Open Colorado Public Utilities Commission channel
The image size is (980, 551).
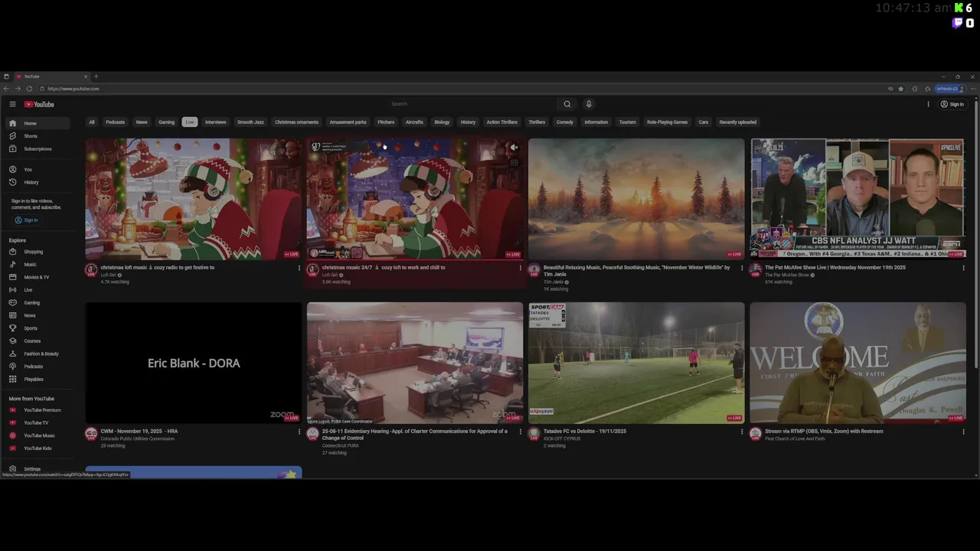coord(137,439)
